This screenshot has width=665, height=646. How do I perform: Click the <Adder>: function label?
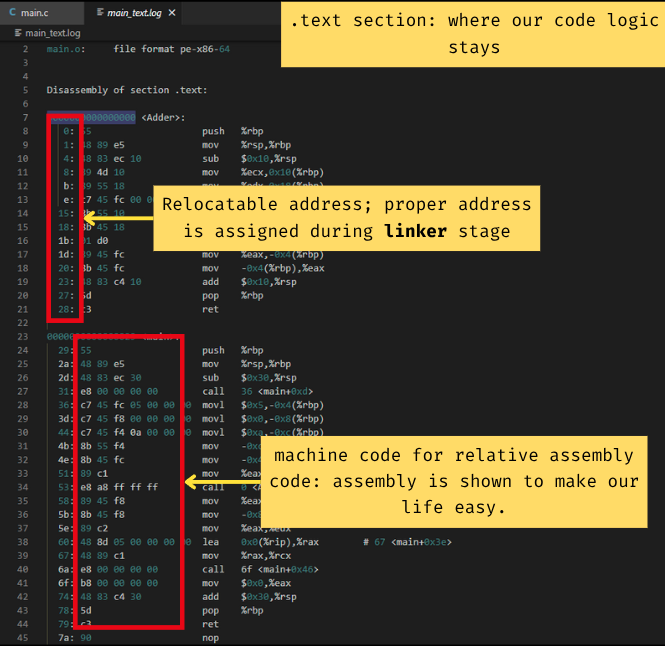163,117
